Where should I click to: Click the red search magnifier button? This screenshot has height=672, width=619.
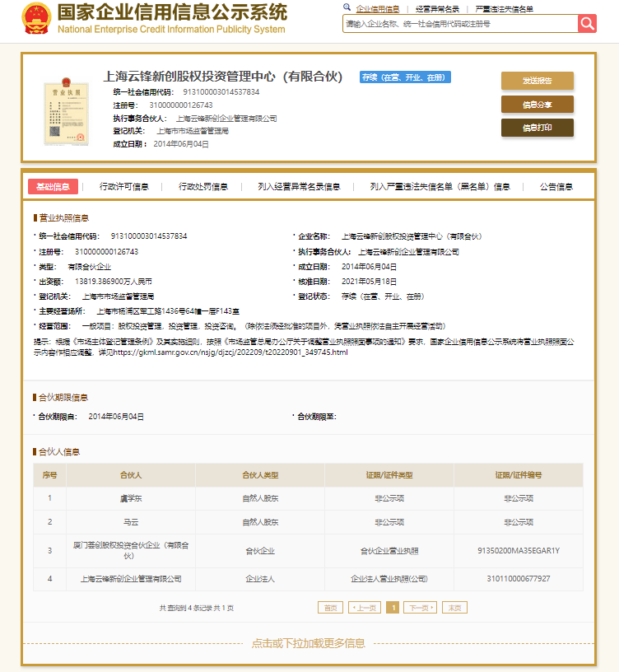click(x=587, y=24)
